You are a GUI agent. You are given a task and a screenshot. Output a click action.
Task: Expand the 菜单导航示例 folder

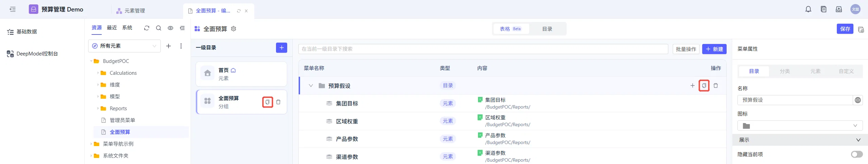pyautogui.click(x=91, y=144)
